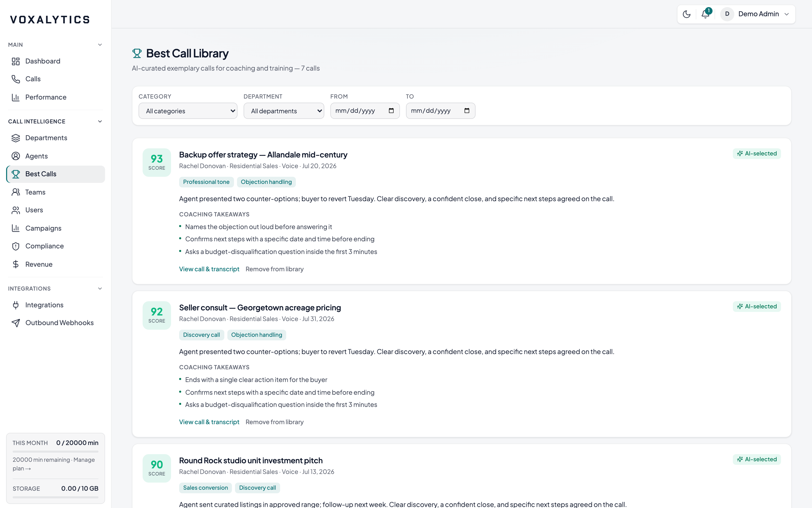The height and width of the screenshot is (508, 812).
Task: Open the notifications bell
Action: click(x=705, y=14)
